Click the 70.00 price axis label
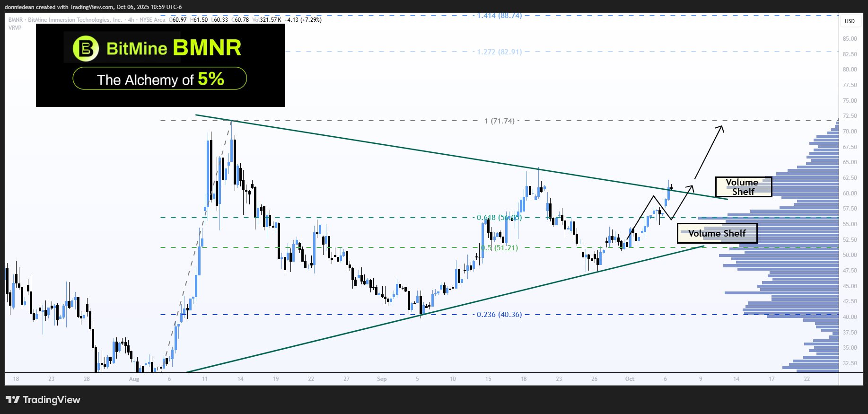This screenshot has height=414, width=868. 850,132
